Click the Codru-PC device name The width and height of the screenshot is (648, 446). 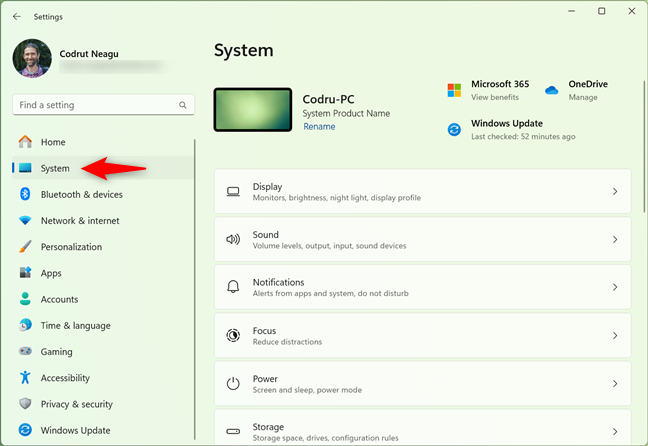click(328, 99)
